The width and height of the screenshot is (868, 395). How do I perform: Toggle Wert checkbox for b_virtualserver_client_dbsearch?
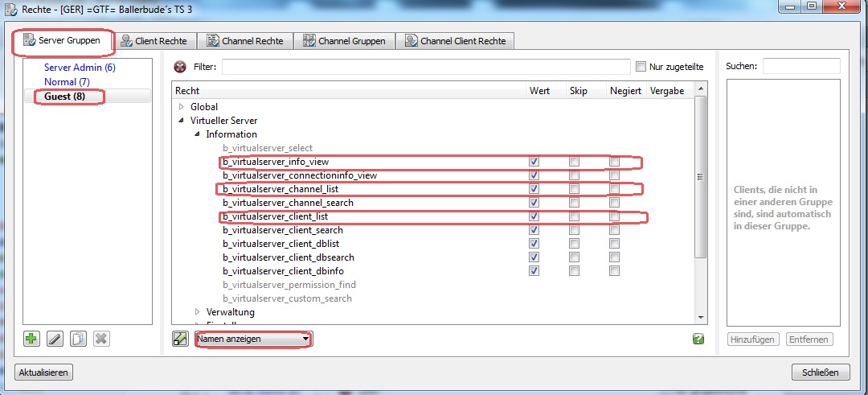coord(534,257)
